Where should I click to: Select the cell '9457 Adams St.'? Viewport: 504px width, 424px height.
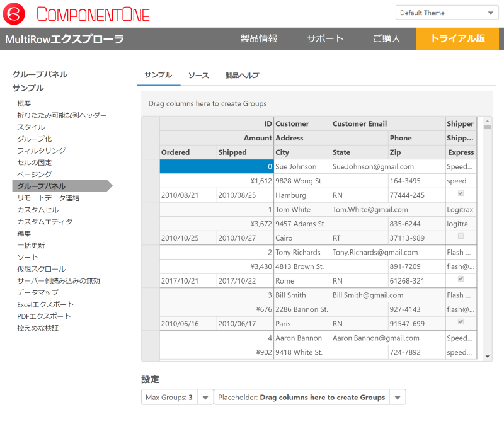point(331,224)
